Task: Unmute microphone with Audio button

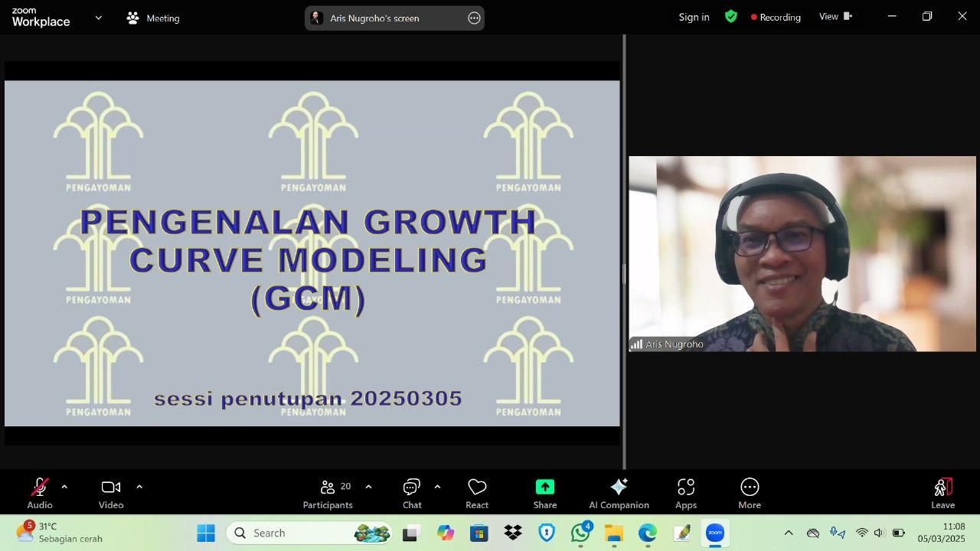Action: point(40,493)
